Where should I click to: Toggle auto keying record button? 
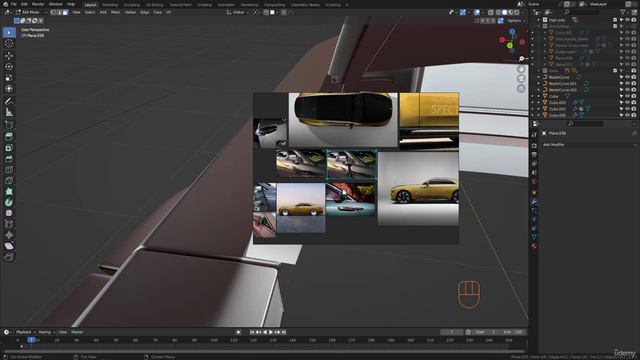[x=238, y=332]
